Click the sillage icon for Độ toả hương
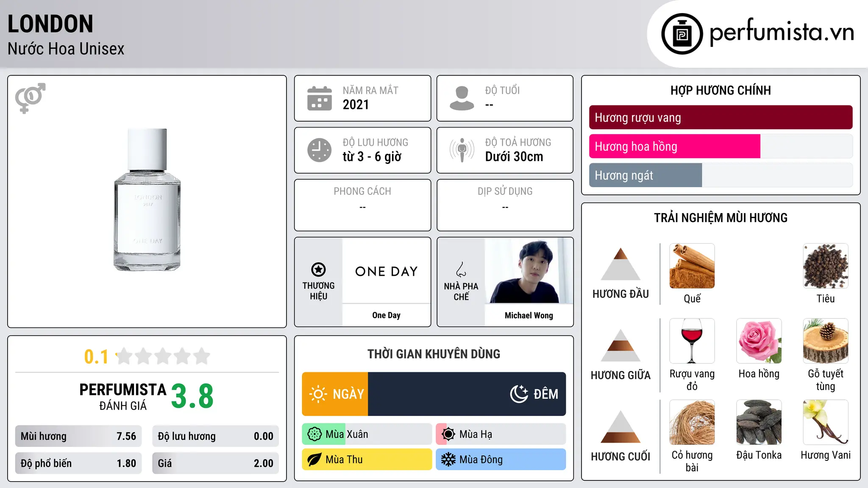The image size is (868, 488). coord(462,150)
